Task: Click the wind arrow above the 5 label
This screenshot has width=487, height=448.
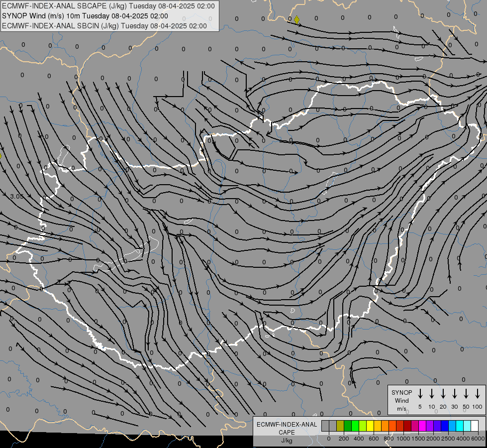Action: click(420, 394)
